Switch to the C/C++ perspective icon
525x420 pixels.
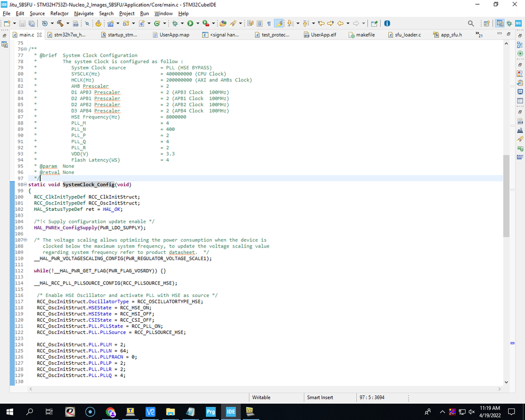point(500,24)
